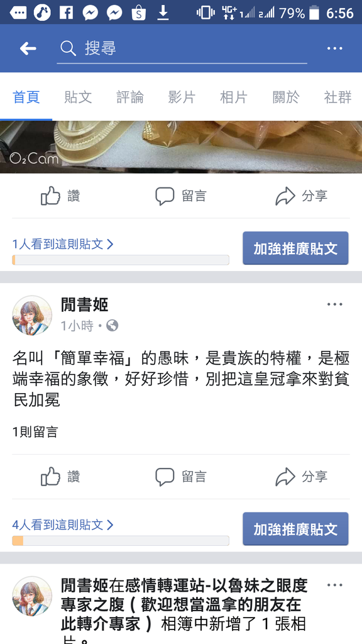The image size is (362, 644).
Task: Share the 簡單幸福 text post
Action: [301, 477]
